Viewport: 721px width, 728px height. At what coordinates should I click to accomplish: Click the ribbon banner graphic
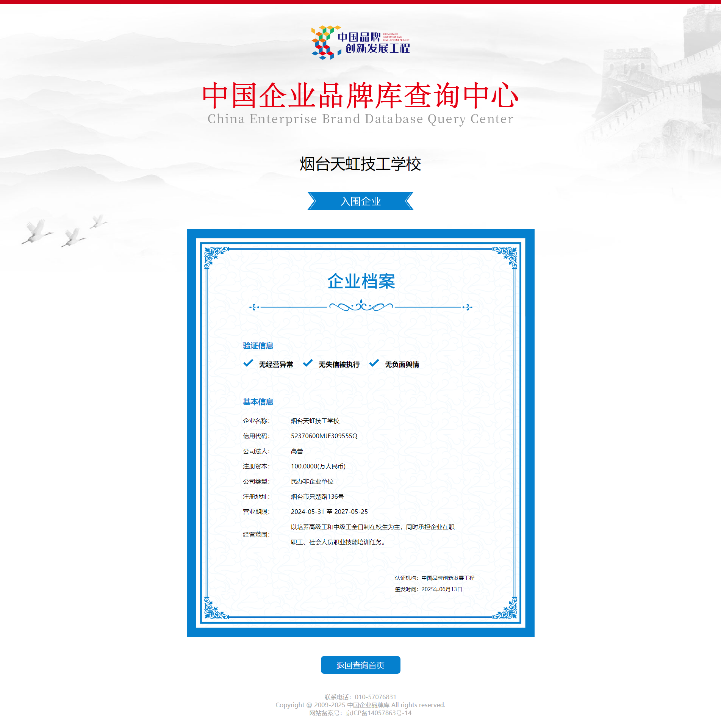(x=360, y=201)
